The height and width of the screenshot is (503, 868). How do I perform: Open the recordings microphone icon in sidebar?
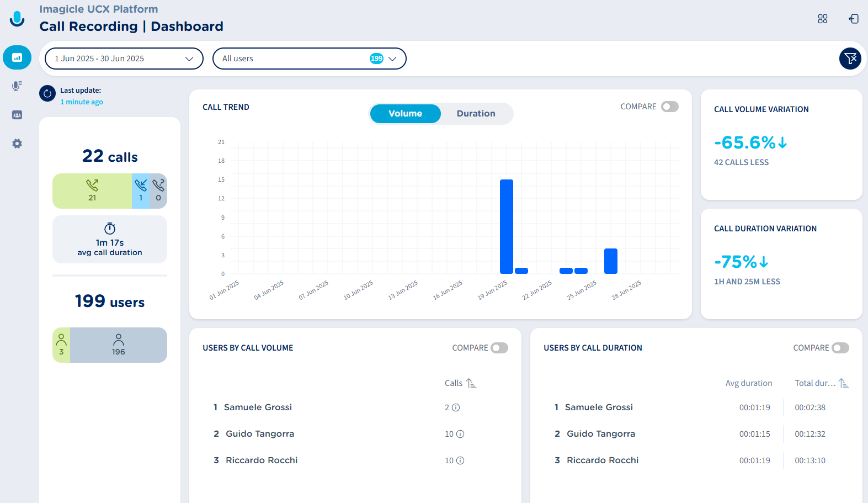click(x=17, y=86)
